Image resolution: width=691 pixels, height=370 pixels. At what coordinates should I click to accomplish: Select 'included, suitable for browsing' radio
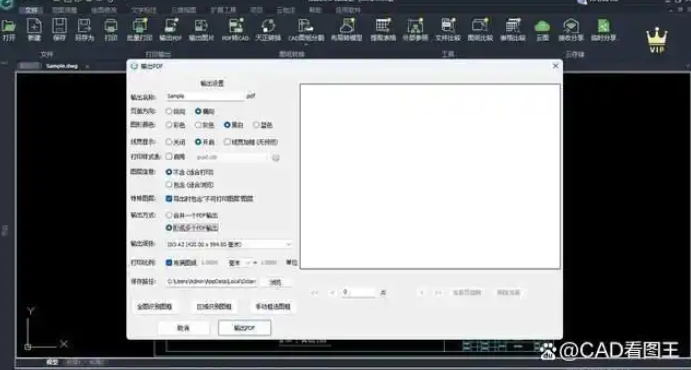click(x=169, y=185)
